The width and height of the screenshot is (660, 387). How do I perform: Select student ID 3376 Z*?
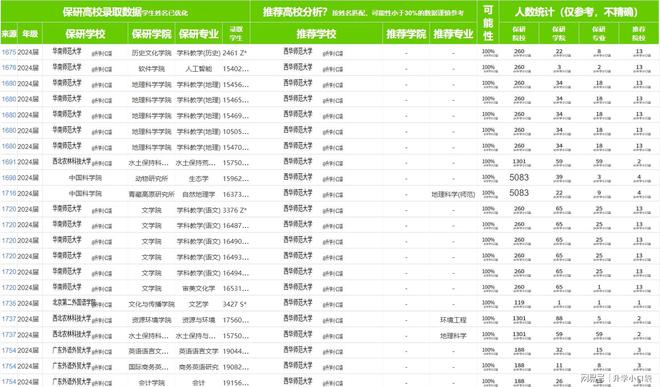[x=235, y=210]
